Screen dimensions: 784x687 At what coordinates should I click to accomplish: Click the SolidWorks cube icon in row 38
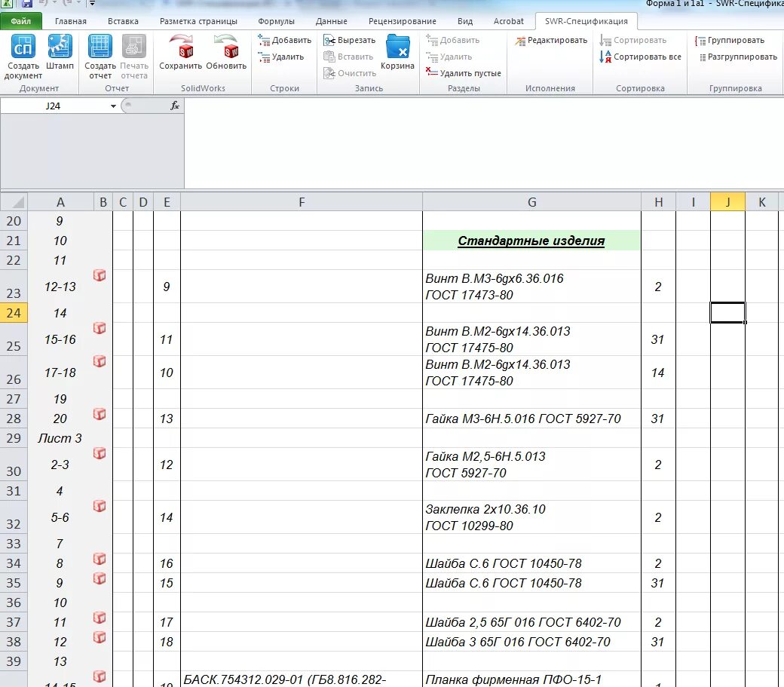tap(100, 637)
